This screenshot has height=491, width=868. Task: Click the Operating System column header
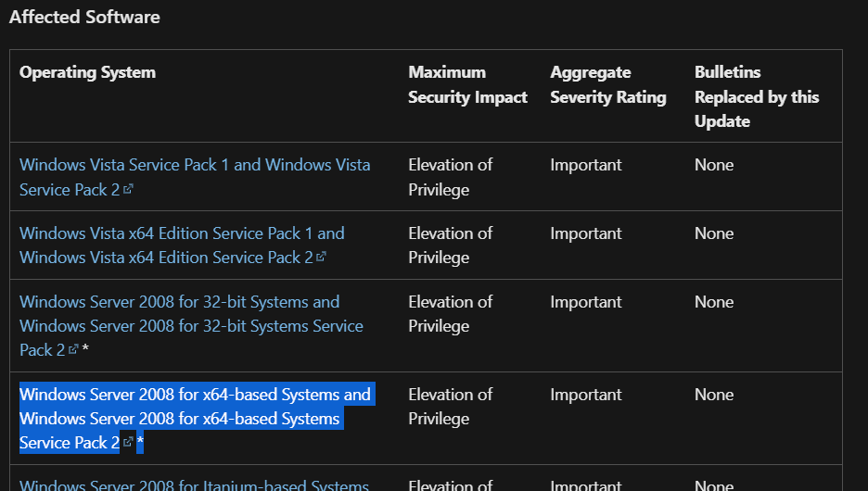87,72
